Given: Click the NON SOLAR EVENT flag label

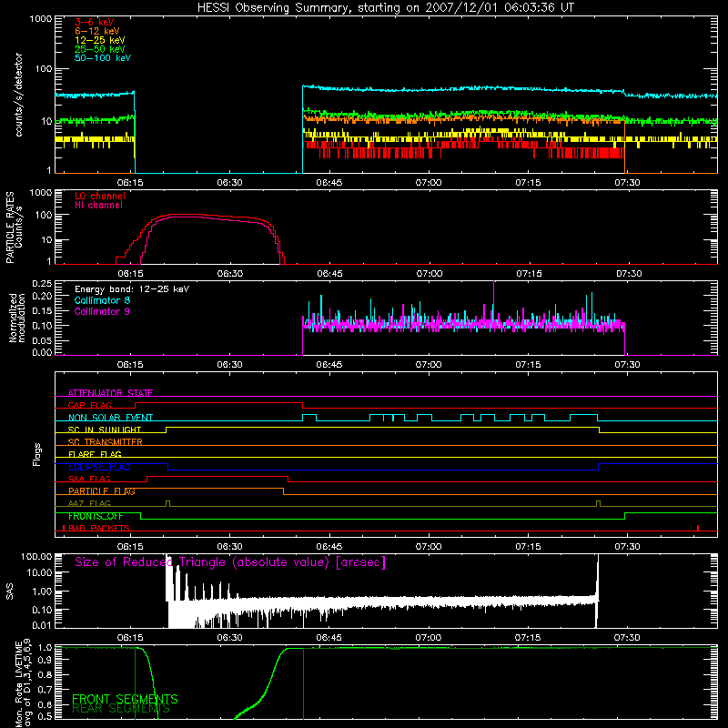Looking at the screenshot, I should 110,418.
